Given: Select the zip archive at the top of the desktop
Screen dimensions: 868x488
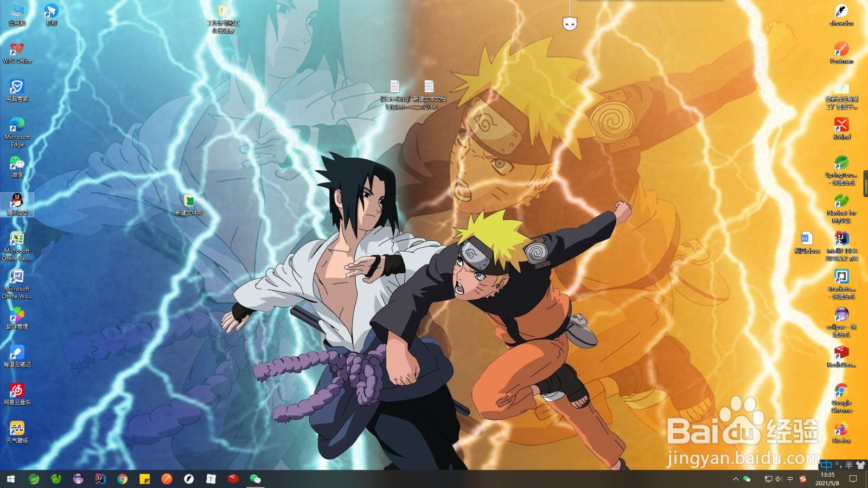Looking at the screenshot, I should coord(223,19).
